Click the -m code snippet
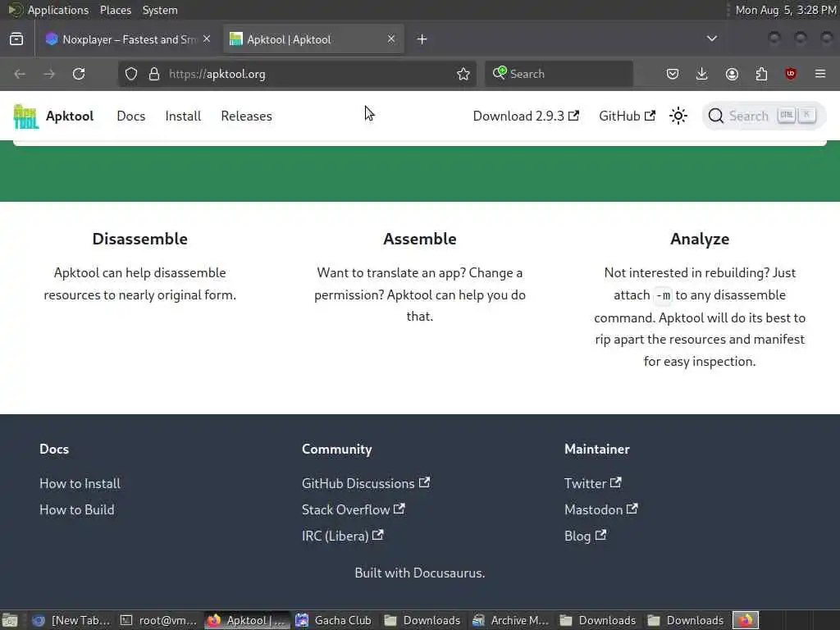 point(663,295)
